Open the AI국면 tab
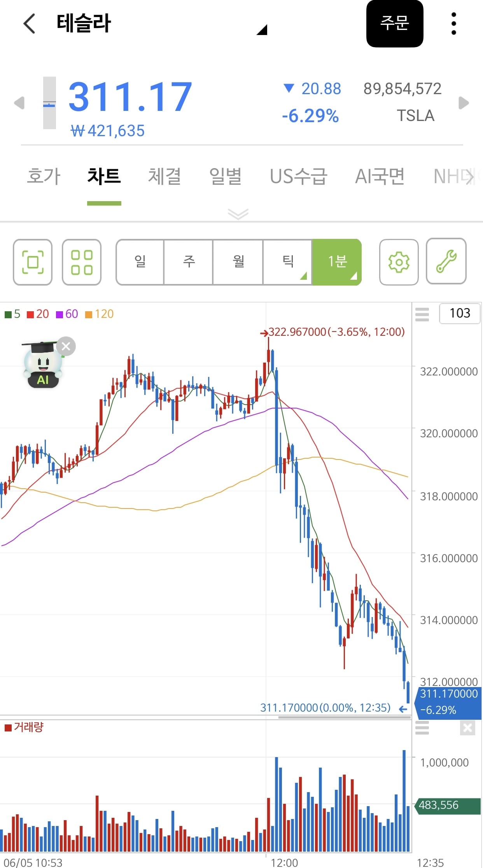 tap(380, 176)
